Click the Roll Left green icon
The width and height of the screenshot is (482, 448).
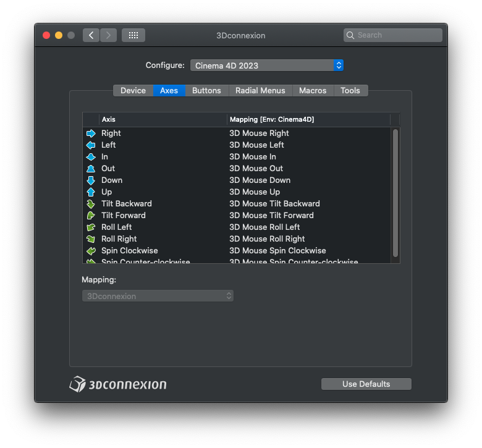click(91, 227)
